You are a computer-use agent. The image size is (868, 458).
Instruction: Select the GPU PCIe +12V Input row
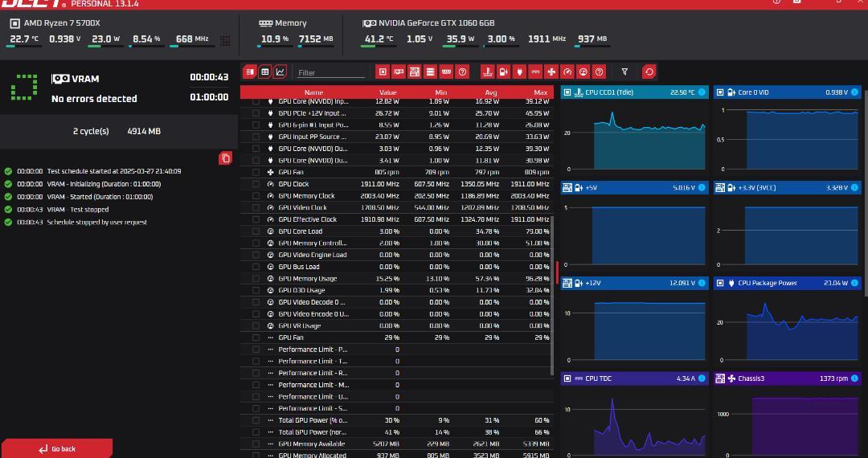(396, 112)
